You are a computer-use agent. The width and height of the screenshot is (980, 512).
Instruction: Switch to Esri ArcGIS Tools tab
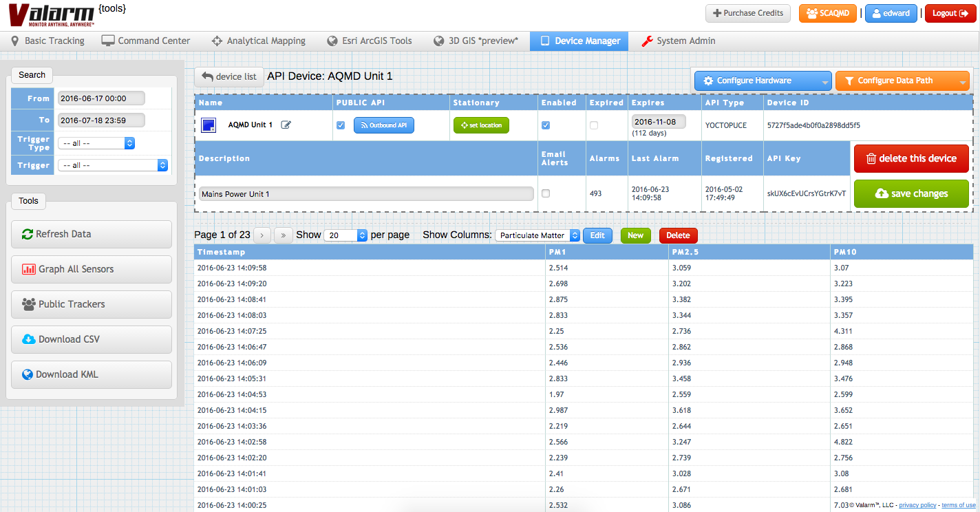pos(370,41)
